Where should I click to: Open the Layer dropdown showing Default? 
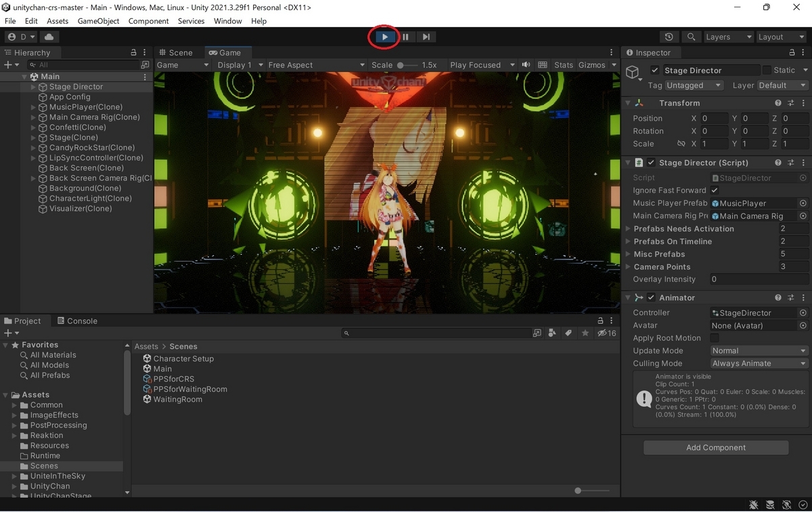782,85
